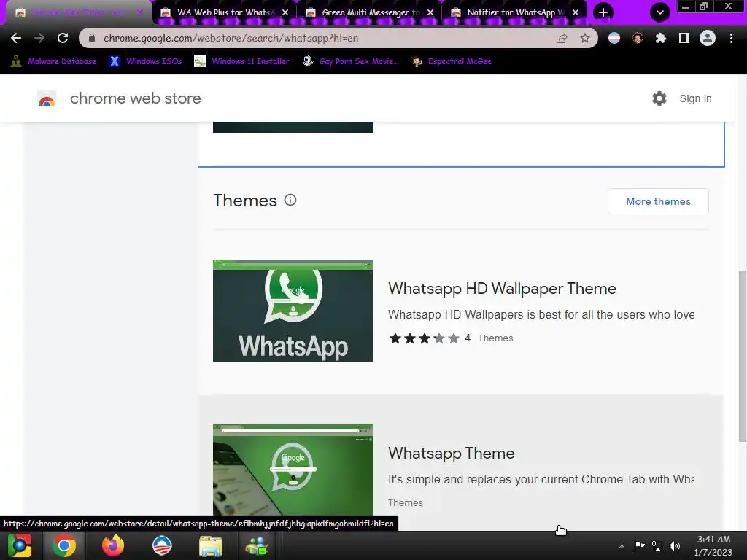747x560 pixels.
Task: Go back with the browser back arrow
Action: pyautogui.click(x=16, y=38)
